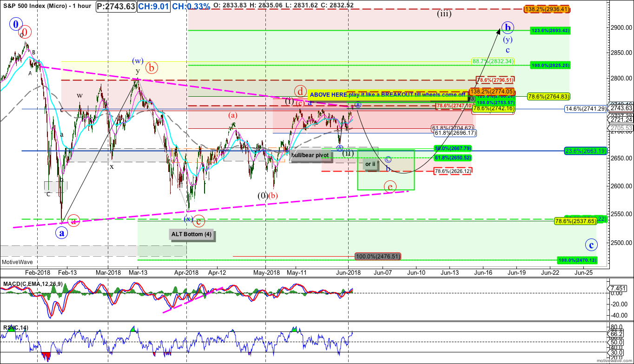
Task: Click the red dashed 78.6%(2626.12) label
Action: click(x=453, y=172)
